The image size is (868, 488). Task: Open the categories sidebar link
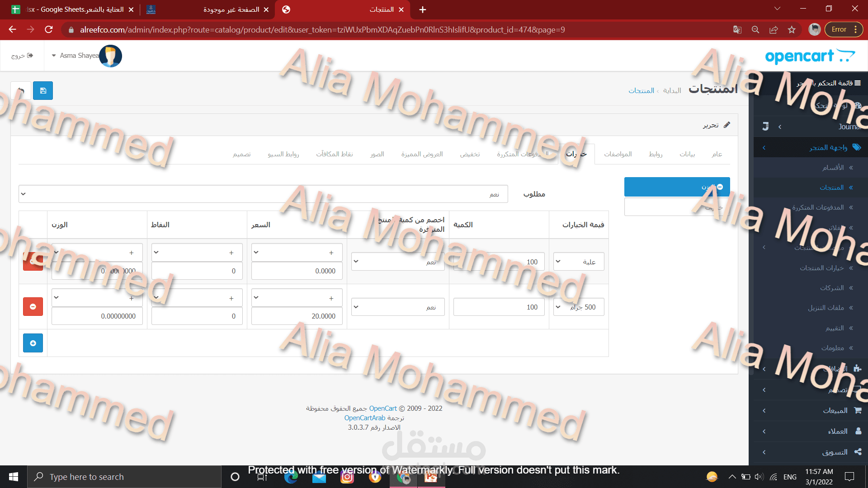pyautogui.click(x=833, y=168)
